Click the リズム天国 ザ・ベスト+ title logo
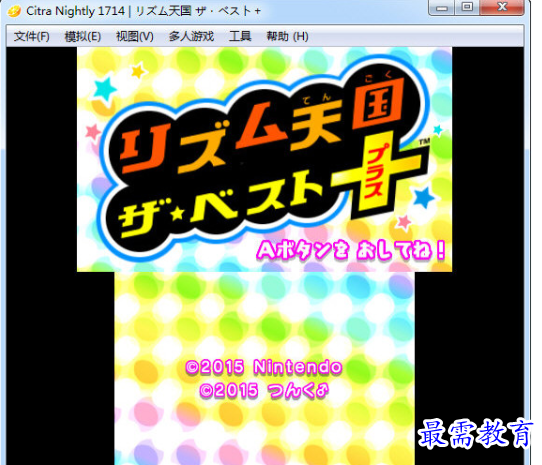 [x=265, y=157]
